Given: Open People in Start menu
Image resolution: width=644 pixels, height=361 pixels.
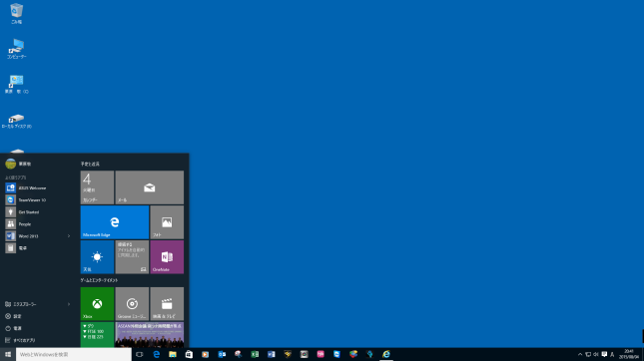Looking at the screenshot, I should [x=39, y=224].
